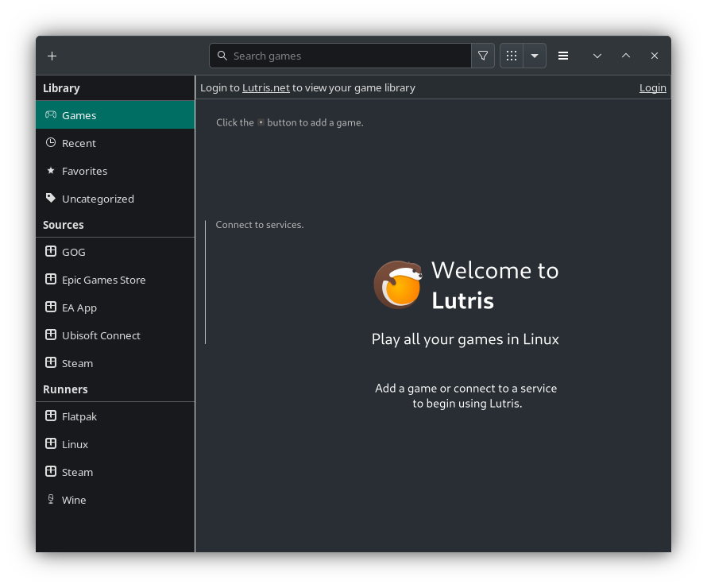Switch to grid view

point(512,56)
